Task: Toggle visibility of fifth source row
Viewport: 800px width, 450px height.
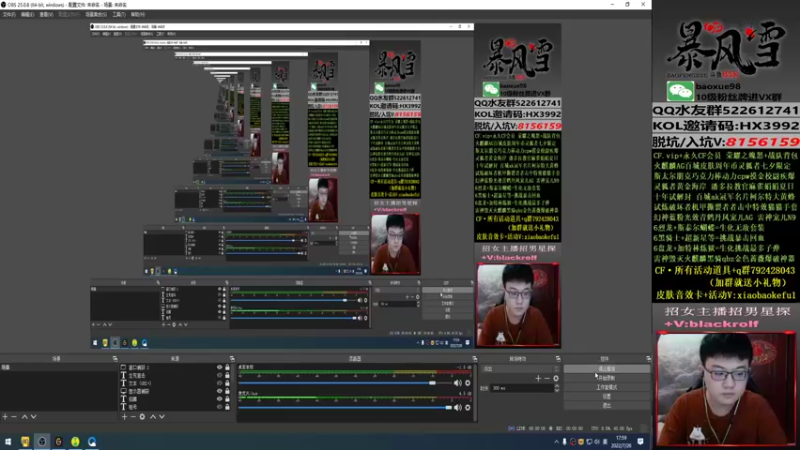Action: [220, 399]
